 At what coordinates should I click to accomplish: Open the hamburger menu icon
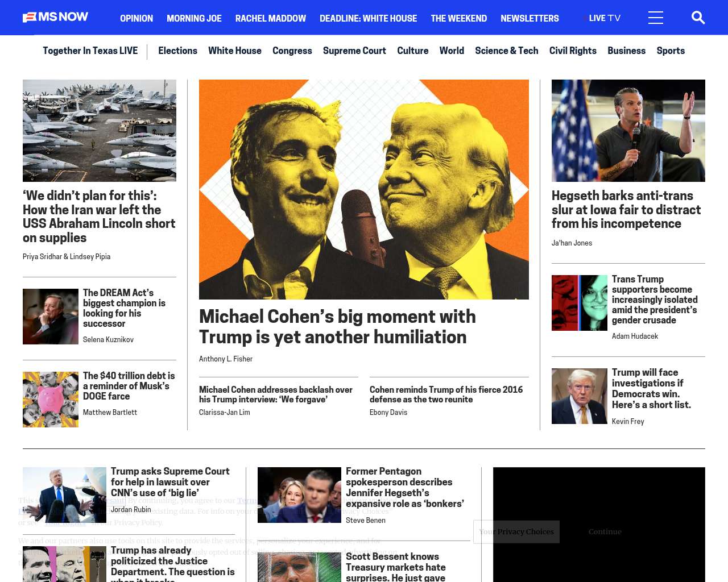point(656,18)
